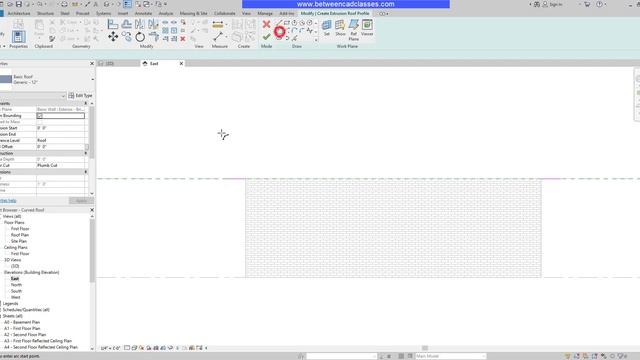The width and height of the screenshot is (640, 360).
Task: Open the Autodesk app store cart icon
Action: [587, 4]
